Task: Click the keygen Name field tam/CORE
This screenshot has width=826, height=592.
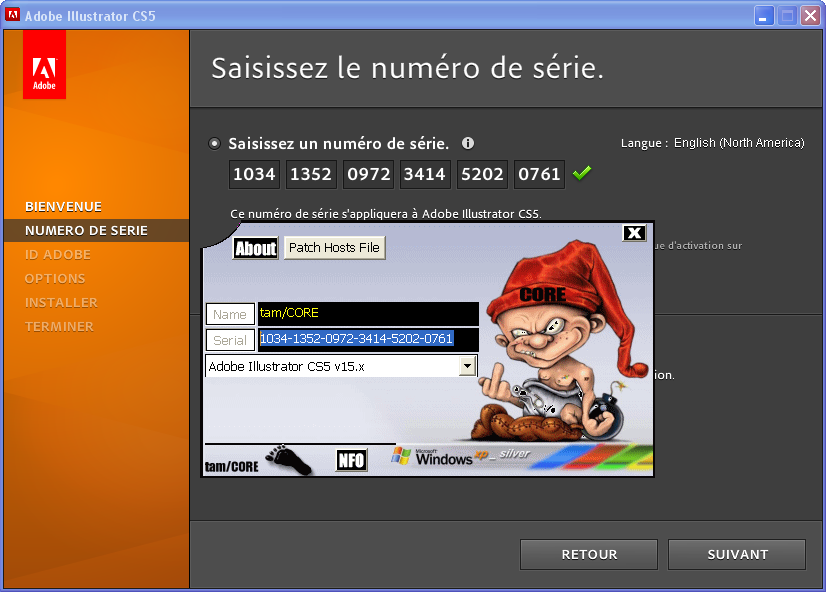Action: pyautogui.click(x=368, y=313)
